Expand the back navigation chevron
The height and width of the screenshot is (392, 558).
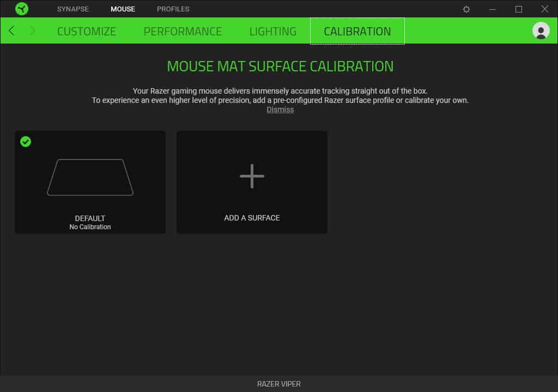(x=11, y=31)
